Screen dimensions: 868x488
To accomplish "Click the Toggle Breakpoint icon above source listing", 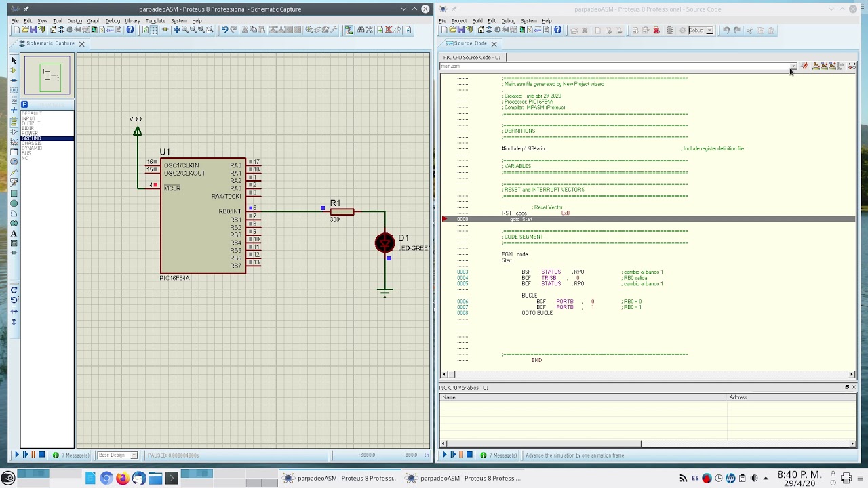I will tap(852, 66).
